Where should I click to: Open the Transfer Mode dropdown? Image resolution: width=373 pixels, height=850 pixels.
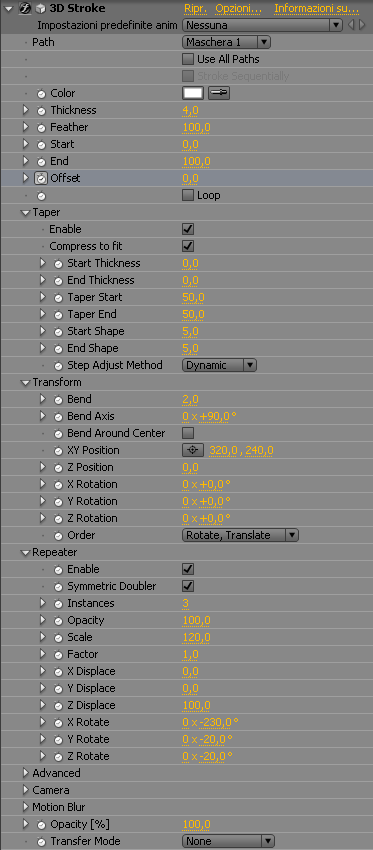pyautogui.click(x=228, y=841)
